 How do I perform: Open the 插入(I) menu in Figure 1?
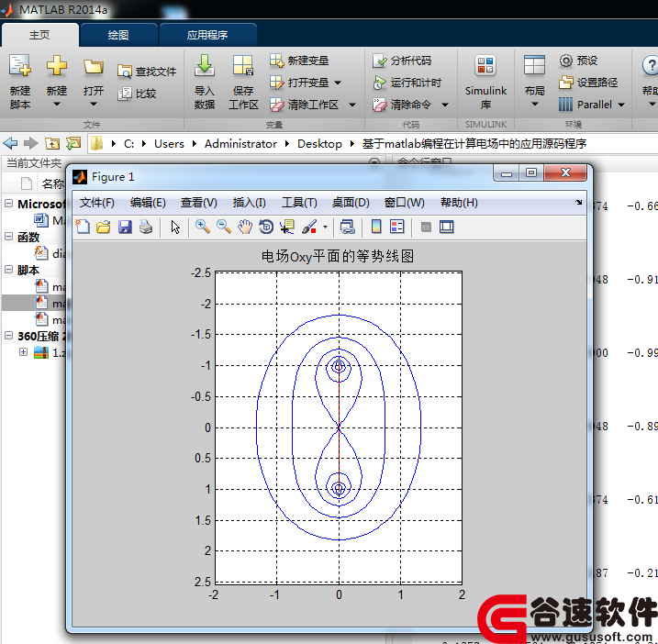coord(249,203)
